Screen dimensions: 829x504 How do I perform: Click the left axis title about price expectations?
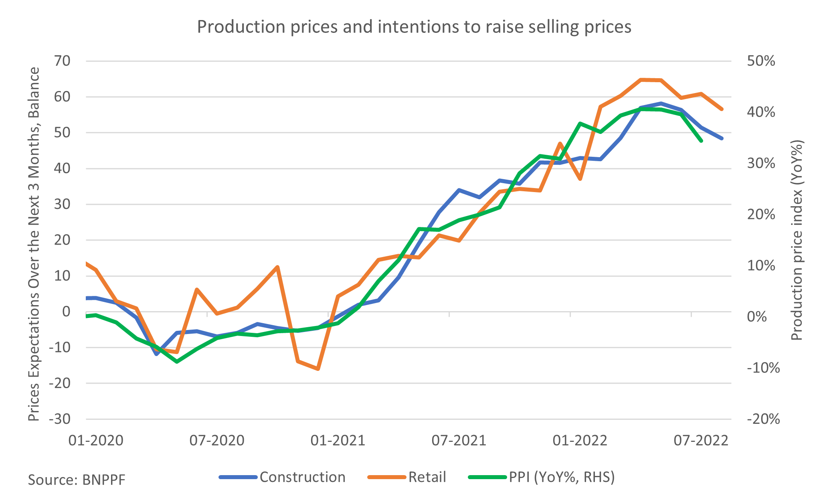34,244
